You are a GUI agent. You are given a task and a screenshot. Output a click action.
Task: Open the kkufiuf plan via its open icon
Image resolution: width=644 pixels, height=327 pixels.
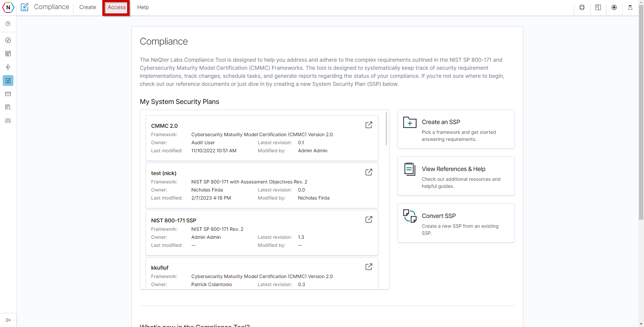369,267
